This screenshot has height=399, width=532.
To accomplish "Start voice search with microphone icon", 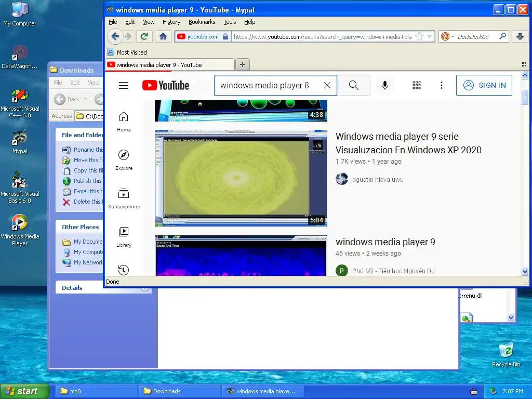I will tap(385, 85).
